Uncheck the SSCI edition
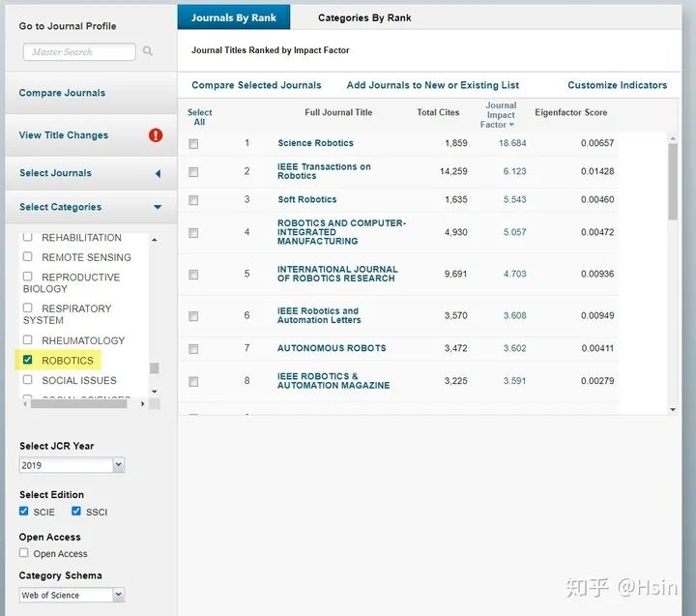The height and width of the screenshot is (616, 696). click(76, 512)
